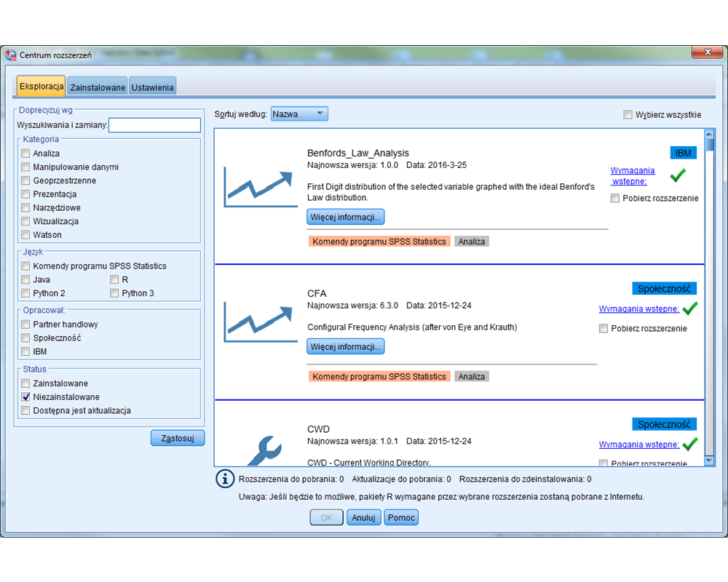Close the Centrum rozszerzeń dialog
This screenshot has width=728, height=582.
pyautogui.click(x=707, y=52)
